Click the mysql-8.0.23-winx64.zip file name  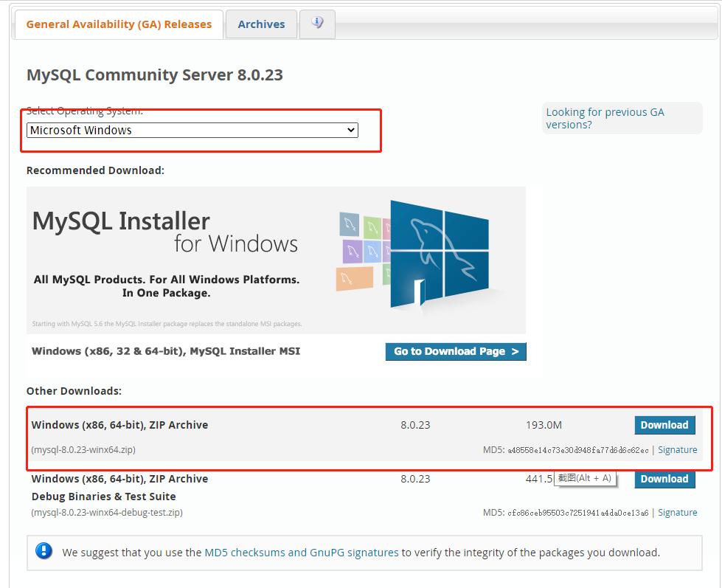(83, 450)
